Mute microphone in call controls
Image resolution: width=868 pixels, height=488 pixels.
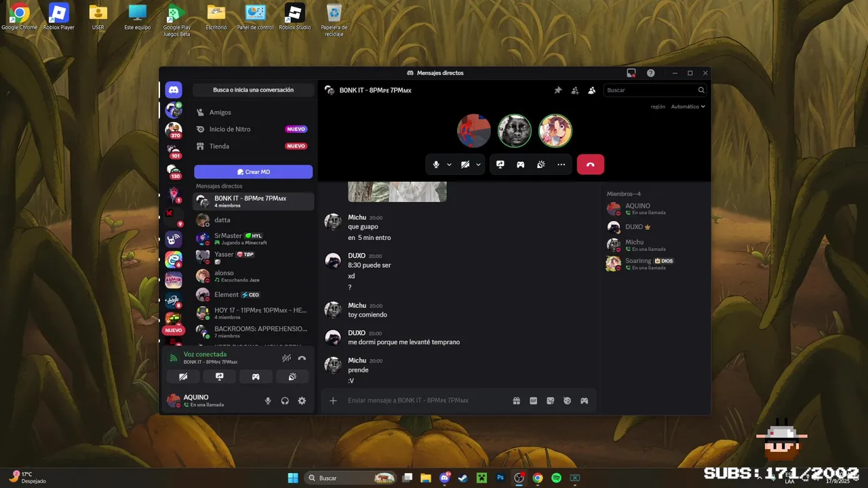(x=436, y=165)
